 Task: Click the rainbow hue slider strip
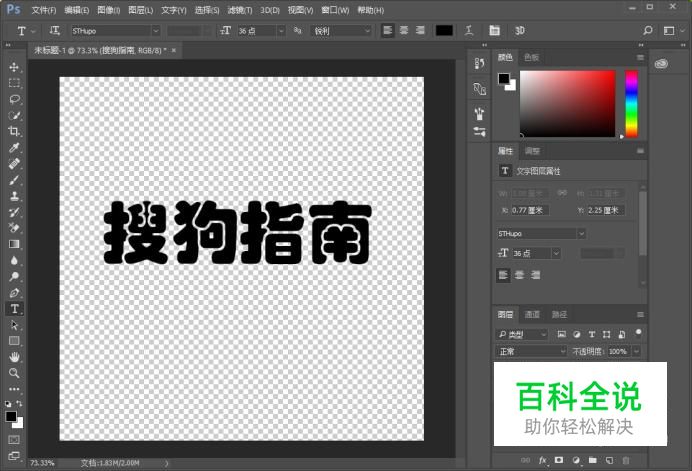click(x=632, y=103)
